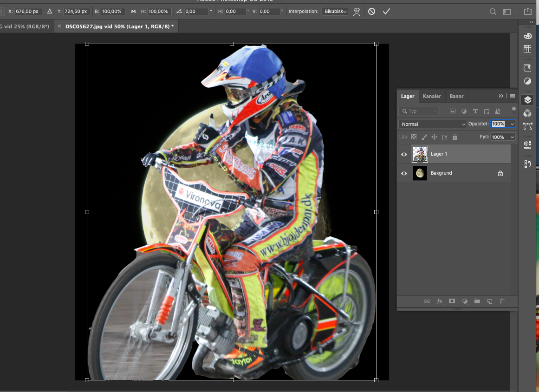The image size is (539, 392).
Task: Filter layers by shape layers icon
Action: click(486, 111)
